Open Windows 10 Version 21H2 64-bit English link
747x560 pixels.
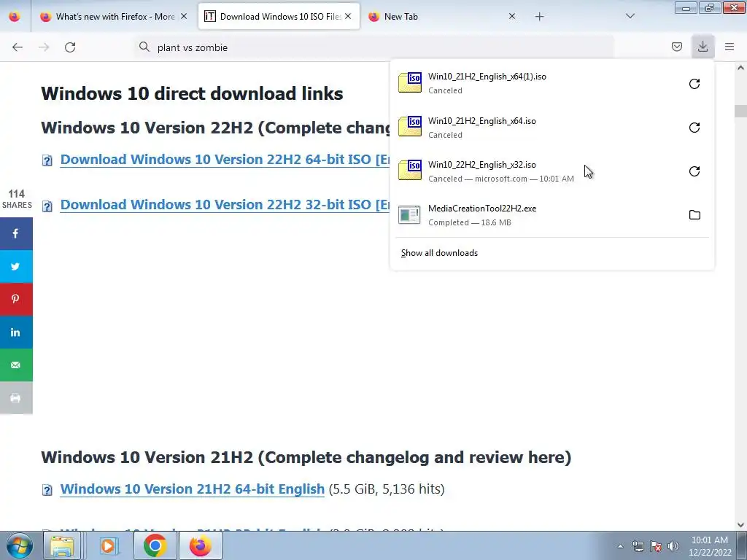pyautogui.click(x=192, y=489)
